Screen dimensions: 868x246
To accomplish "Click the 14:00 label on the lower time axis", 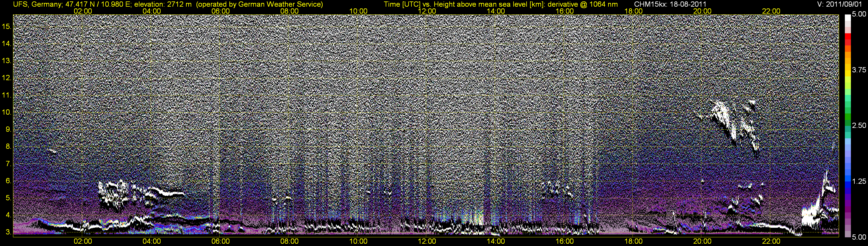I will [x=496, y=241].
